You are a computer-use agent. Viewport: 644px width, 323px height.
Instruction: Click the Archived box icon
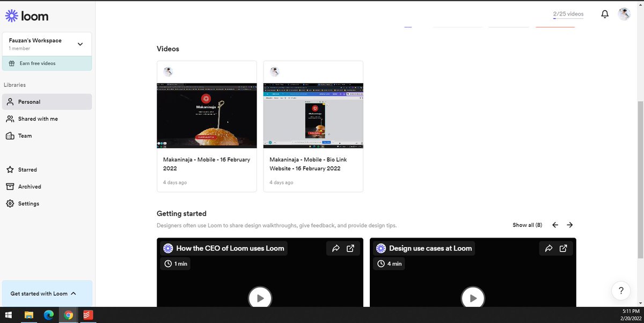click(10, 186)
